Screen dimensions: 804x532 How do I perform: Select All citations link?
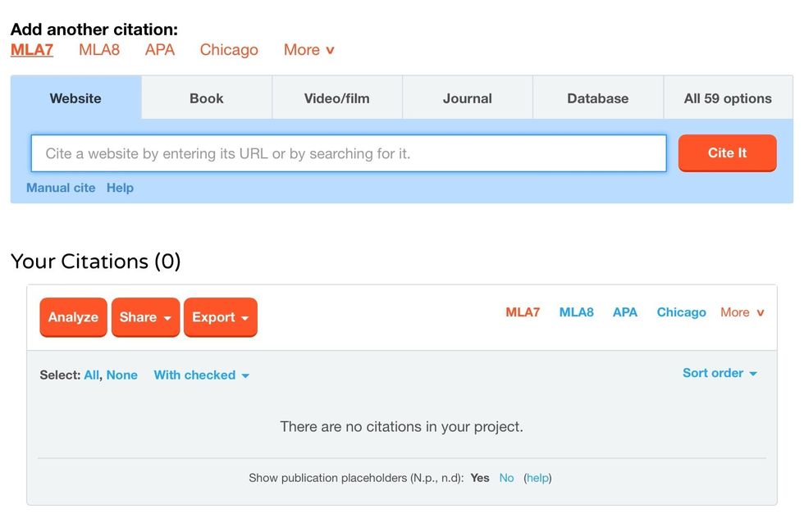(x=91, y=375)
